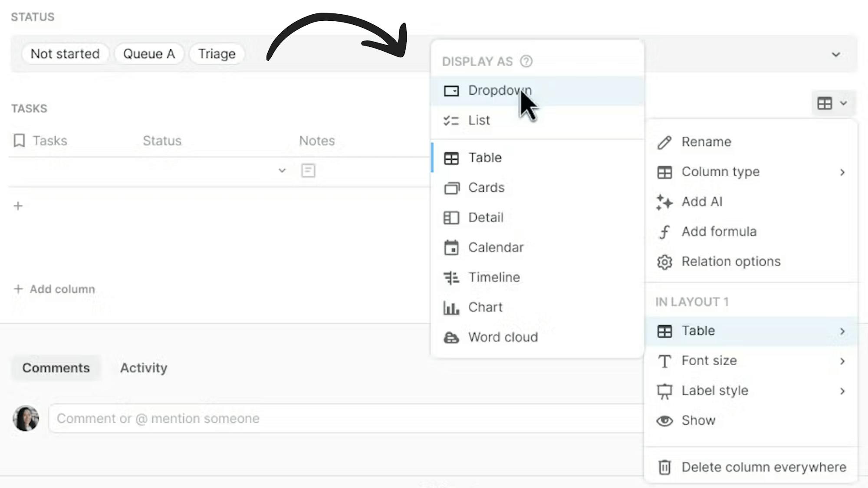
Task: Select Rename in the column menu
Action: (x=706, y=142)
